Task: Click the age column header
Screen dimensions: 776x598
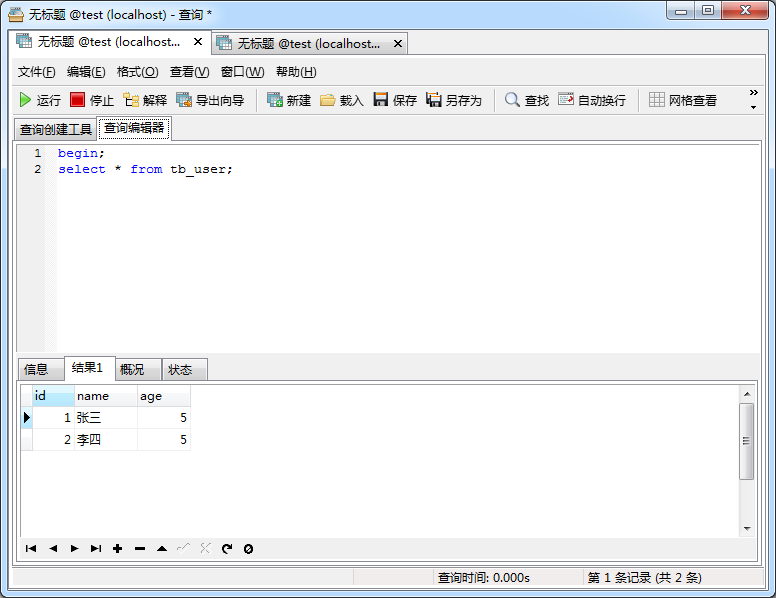Action: coord(164,396)
